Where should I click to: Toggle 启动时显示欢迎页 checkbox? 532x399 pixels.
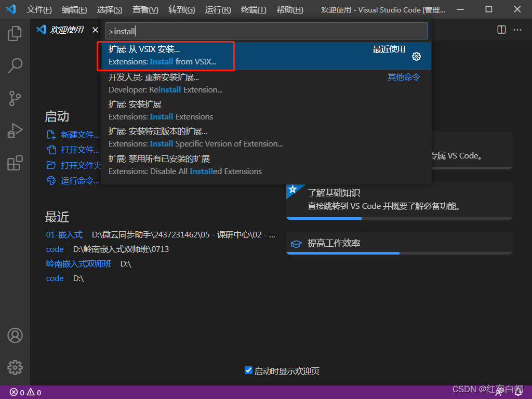pos(248,370)
